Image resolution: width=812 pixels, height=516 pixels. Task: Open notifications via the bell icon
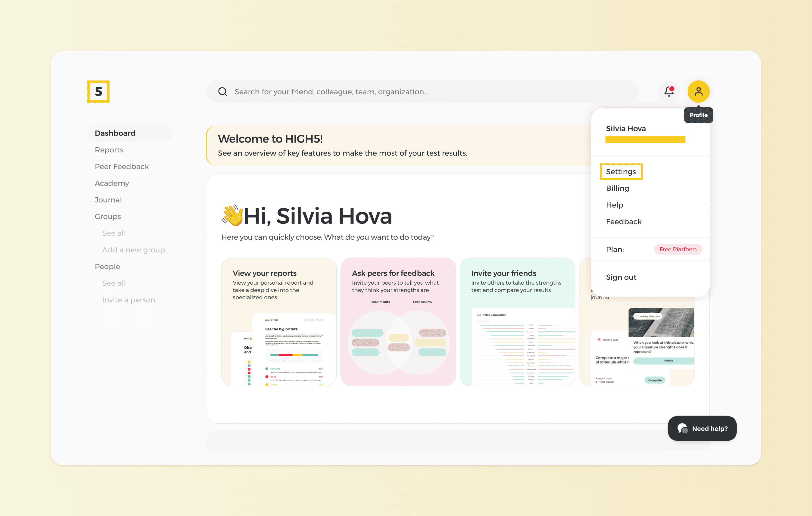pyautogui.click(x=669, y=91)
